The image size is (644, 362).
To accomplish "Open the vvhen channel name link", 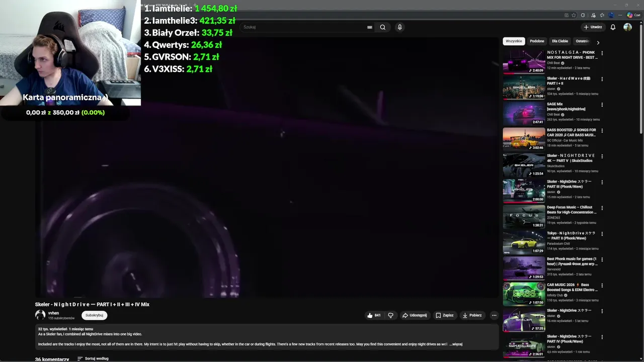I will pos(53,313).
